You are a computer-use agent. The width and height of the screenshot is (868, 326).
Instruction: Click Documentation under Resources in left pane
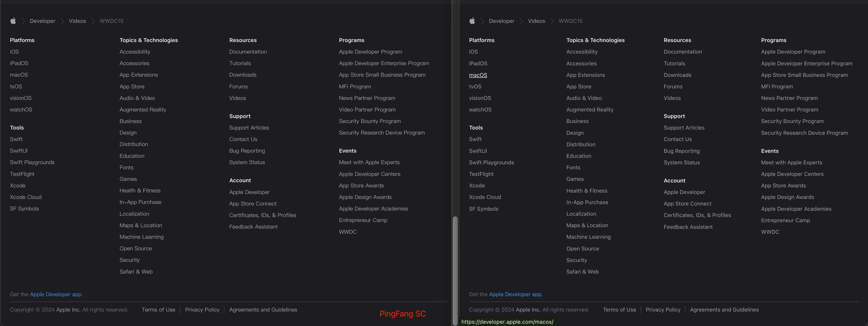coord(248,52)
